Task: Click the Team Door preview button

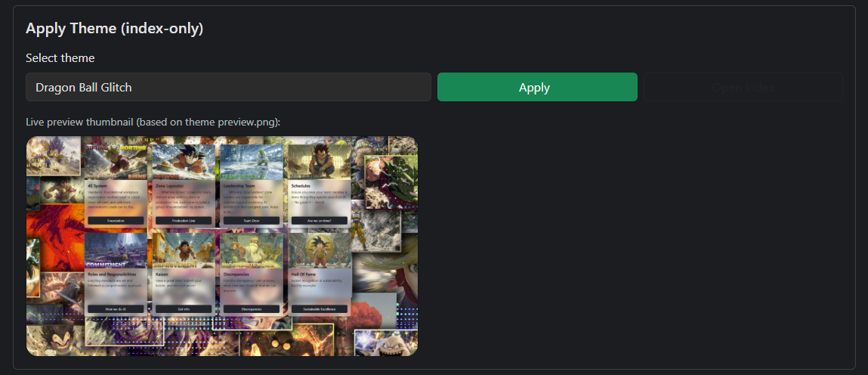Action: pos(252,221)
